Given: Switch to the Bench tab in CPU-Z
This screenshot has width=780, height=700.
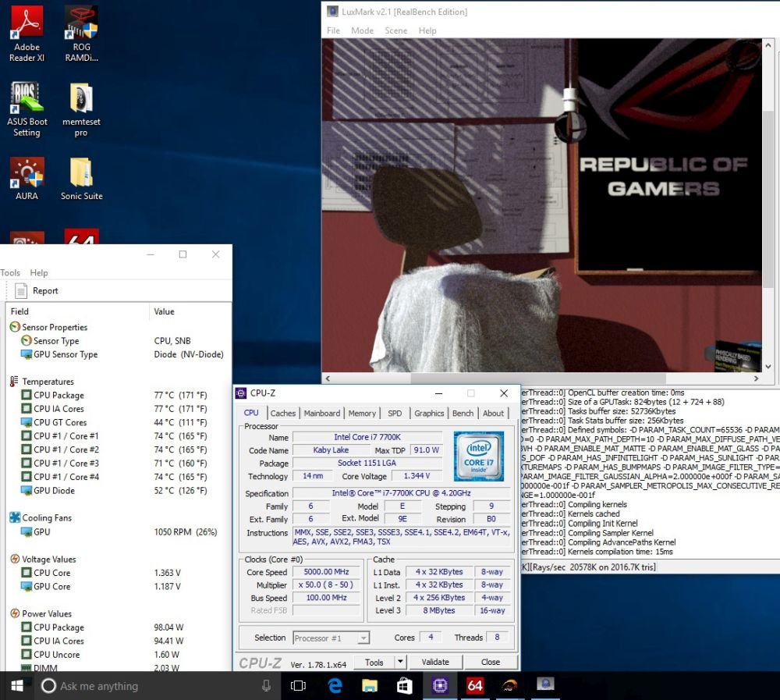Looking at the screenshot, I should point(463,413).
